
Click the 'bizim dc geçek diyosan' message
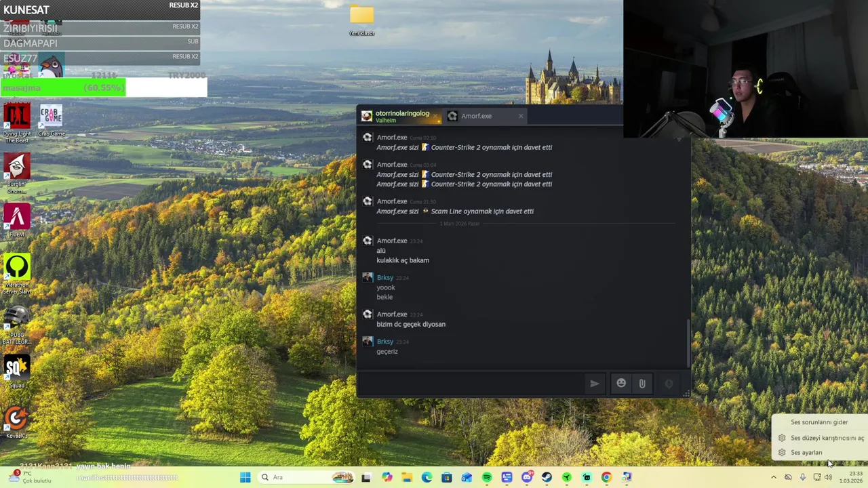pos(411,324)
